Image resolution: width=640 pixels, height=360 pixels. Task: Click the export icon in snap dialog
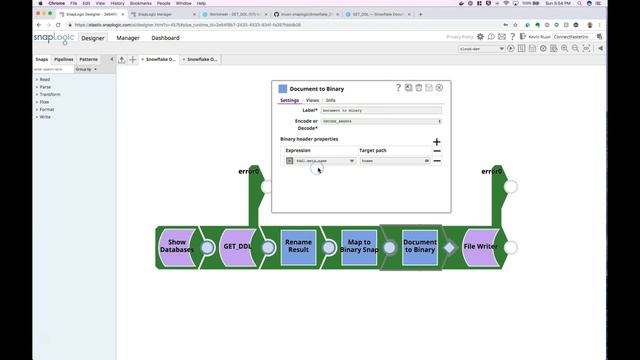(x=409, y=88)
